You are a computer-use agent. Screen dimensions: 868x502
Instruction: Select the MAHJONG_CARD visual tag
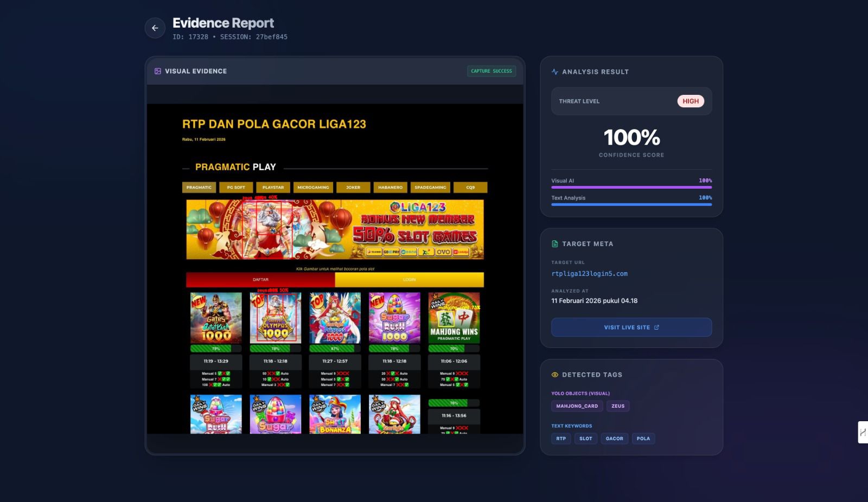point(577,406)
